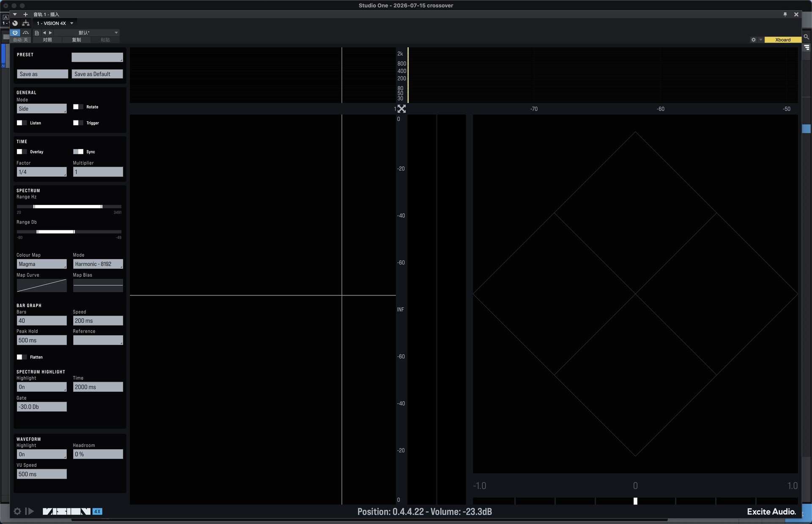
Task: Click the Peak Hold field under Bar Graph
Action: (x=41, y=340)
